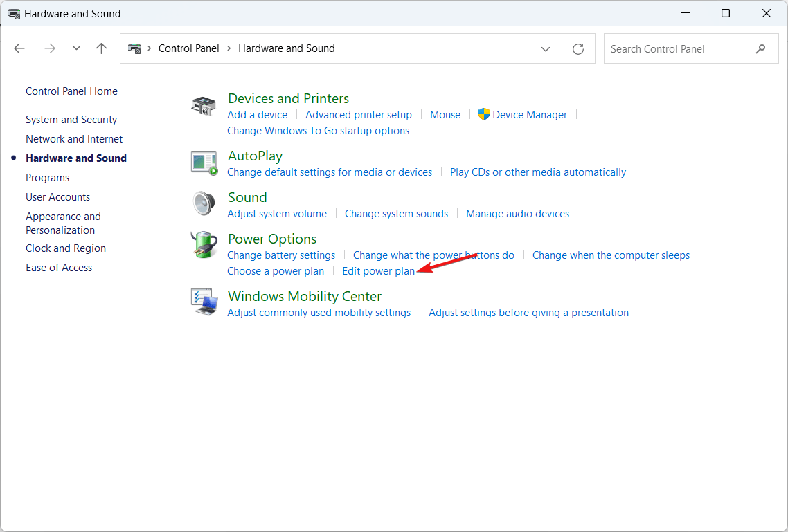
Task: Open Power Options heading link
Action: point(272,239)
